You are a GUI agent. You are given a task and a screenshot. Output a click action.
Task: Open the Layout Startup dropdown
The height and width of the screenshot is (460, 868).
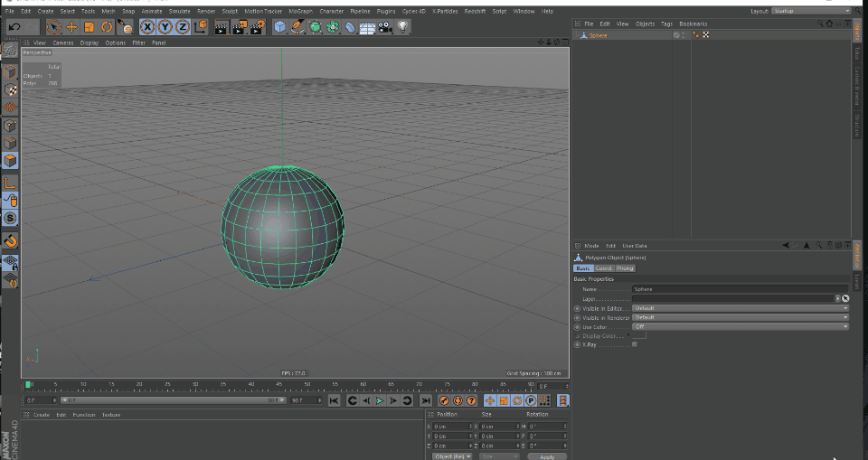810,11
